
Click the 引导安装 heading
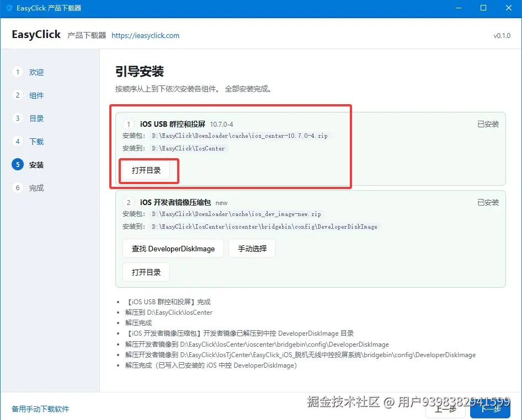(x=140, y=72)
